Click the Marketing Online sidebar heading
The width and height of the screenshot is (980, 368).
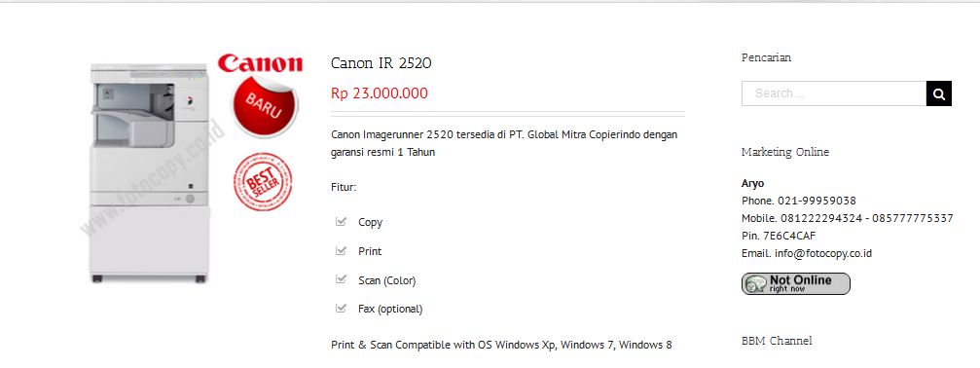click(785, 152)
